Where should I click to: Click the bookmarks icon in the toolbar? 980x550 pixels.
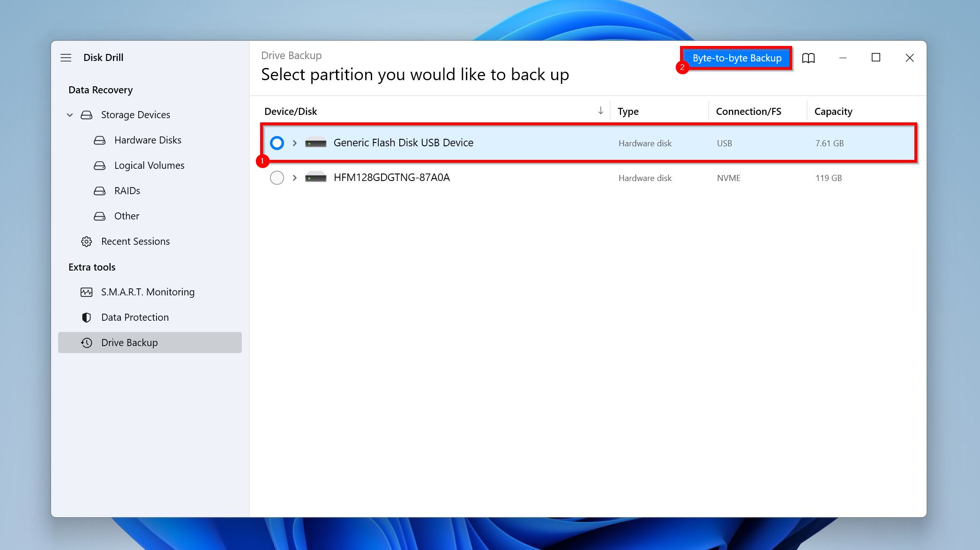pos(808,57)
